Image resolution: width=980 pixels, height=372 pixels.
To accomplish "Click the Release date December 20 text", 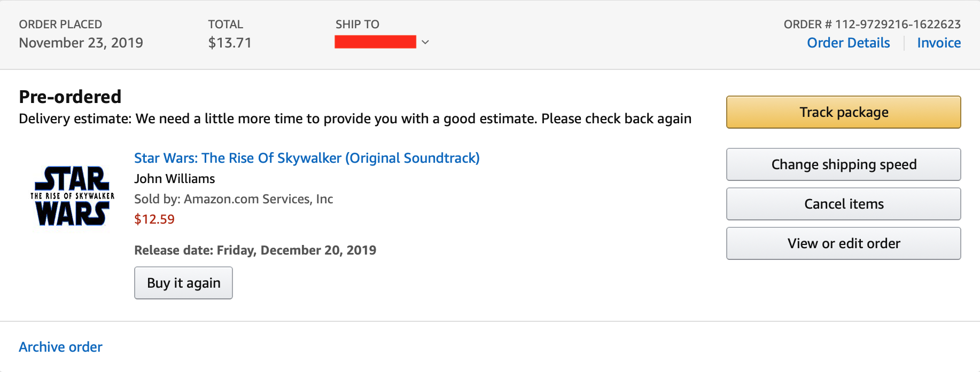I will 255,250.
